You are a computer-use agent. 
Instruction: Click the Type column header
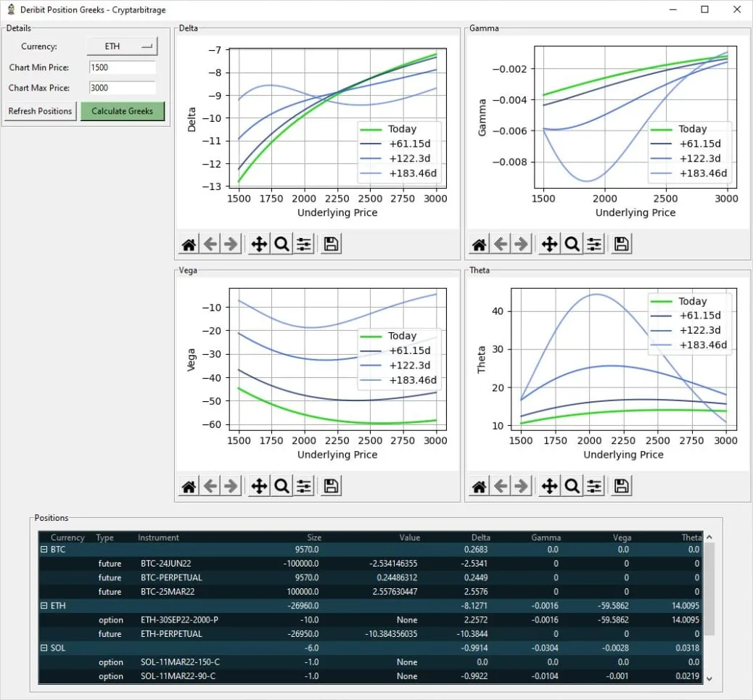[104, 538]
